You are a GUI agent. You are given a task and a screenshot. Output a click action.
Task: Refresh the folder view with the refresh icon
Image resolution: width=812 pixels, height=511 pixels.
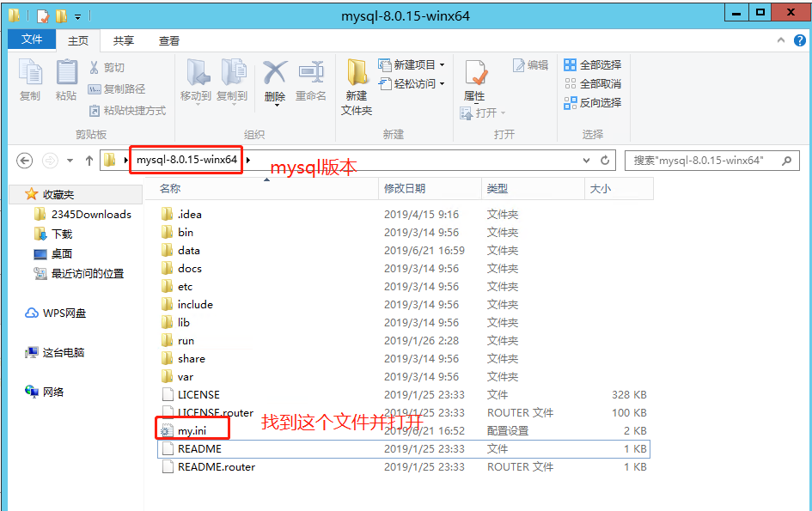pyautogui.click(x=604, y=160)
